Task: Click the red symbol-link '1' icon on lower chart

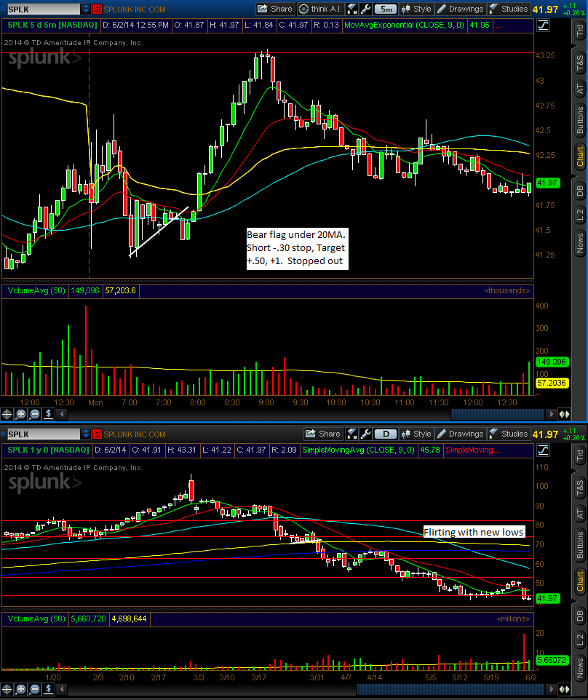Action: [98, 434]
